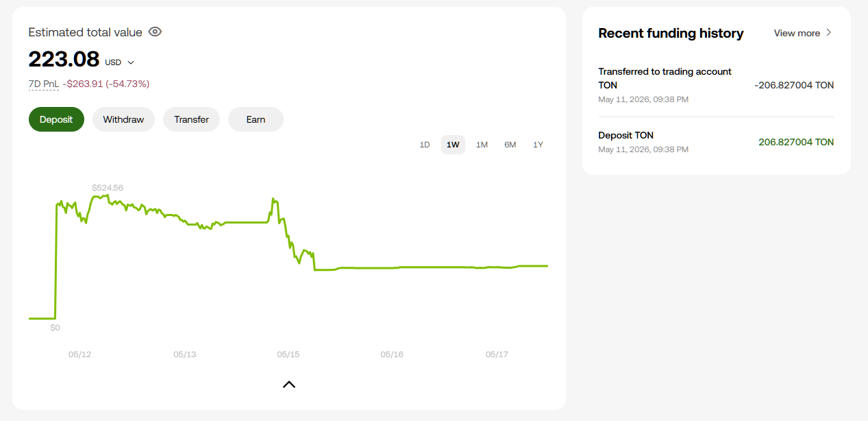Click the 223.08 estimated total value
Image resolution: width=868 pixels, height=421 pixels.
(64, 59)
